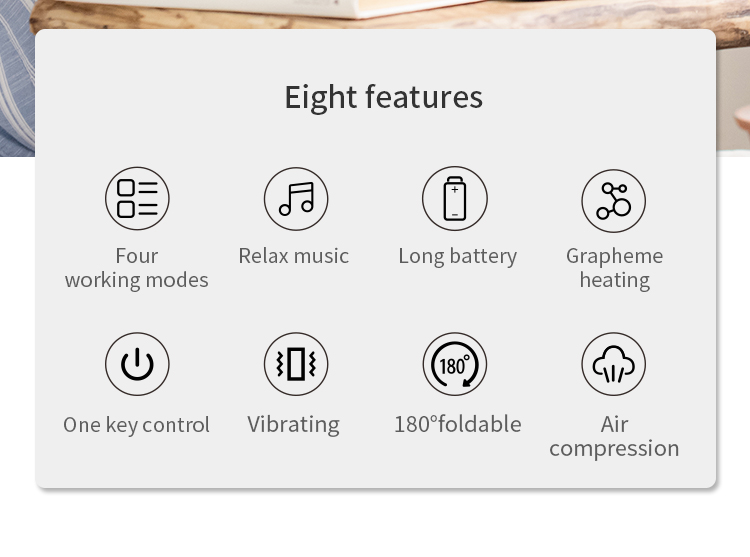Select the vibrating icon
The width and height of the screenshot is (750, 557).
295,364
